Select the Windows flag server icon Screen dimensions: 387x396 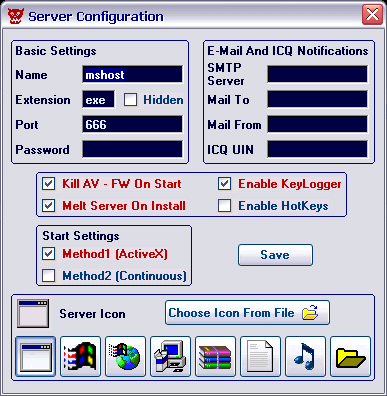click(80, 356)
